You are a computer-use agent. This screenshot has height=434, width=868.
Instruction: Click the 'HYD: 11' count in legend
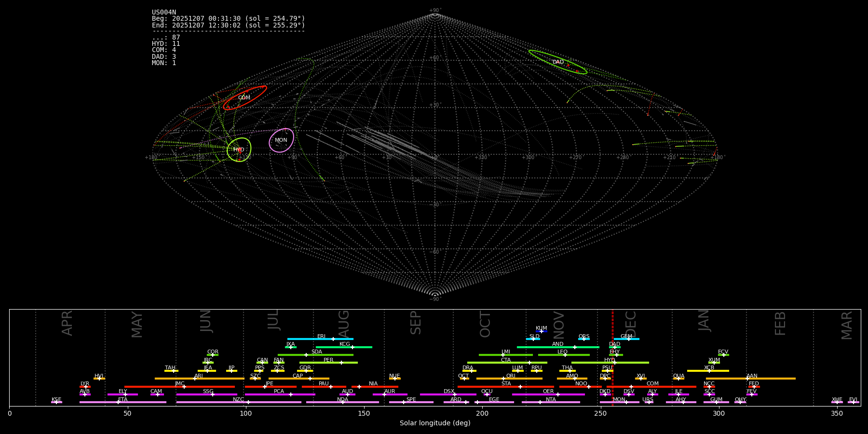click(x=166, y=44)
